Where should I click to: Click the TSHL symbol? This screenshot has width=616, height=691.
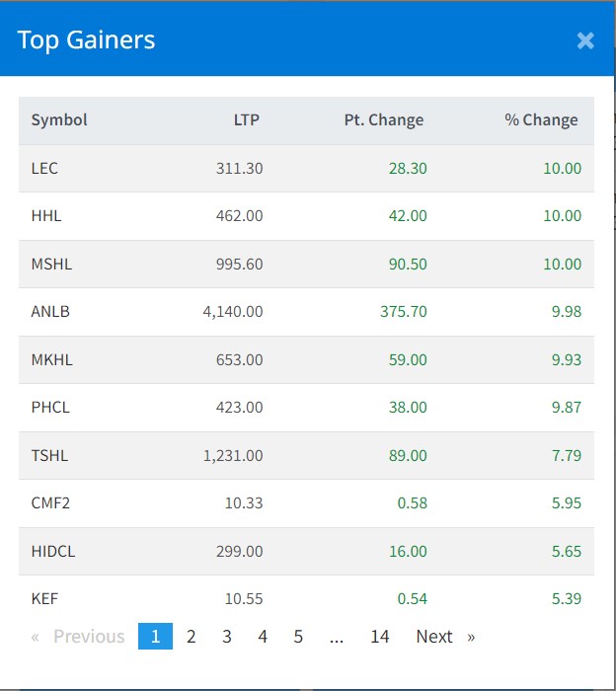tap(50, 455)
